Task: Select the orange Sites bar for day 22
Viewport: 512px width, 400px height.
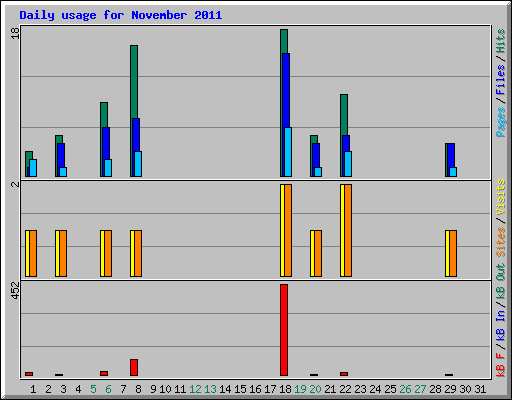Action: pyautogui.click(x=348, y=230)
